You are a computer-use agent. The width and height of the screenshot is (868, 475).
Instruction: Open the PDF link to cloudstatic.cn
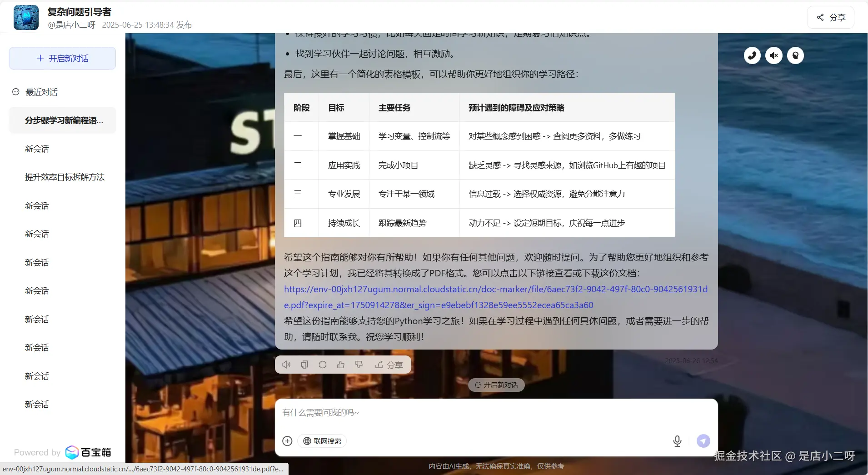click(x=496, y=297)
